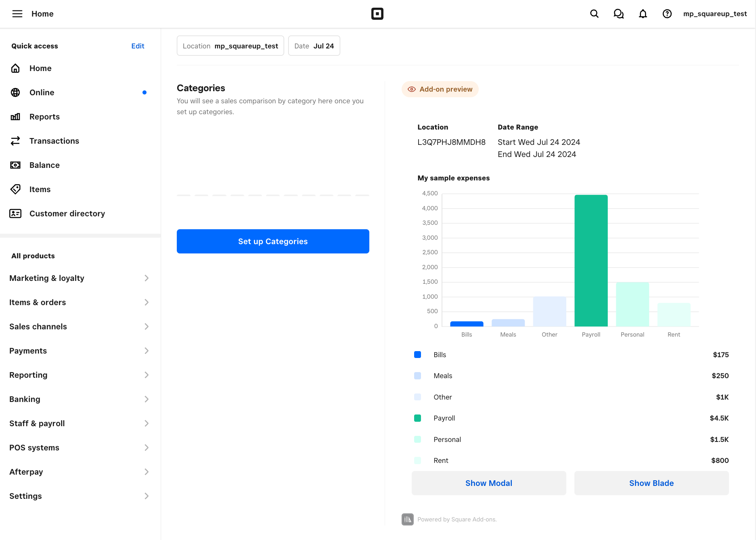756x540 pixels.
Task: Open Transactions menu item
Action: 54,141
